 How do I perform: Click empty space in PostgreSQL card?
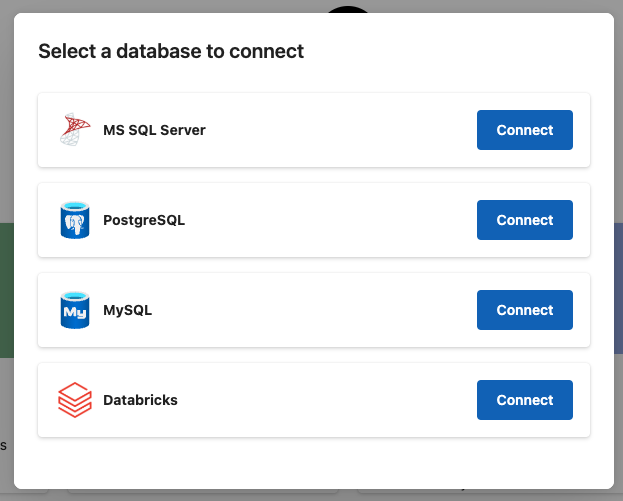pyautogui.click(x=330, y=220)
